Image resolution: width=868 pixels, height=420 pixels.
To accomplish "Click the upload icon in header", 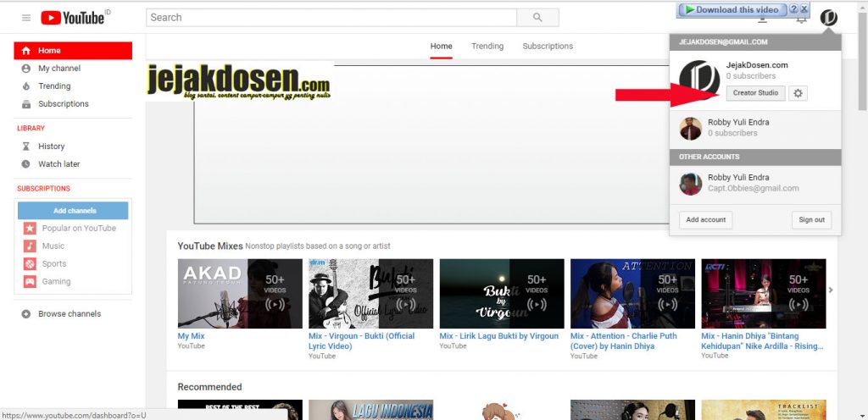I will pos(763,19).
